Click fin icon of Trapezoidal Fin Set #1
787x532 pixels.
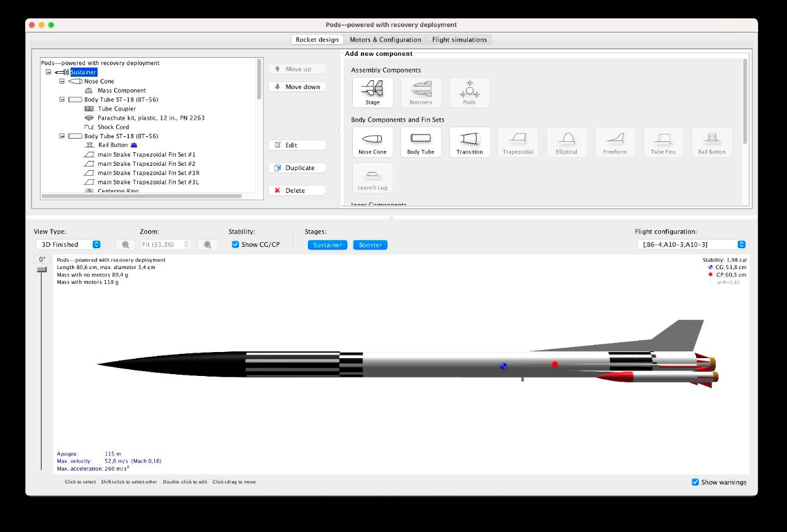(89, 154)
